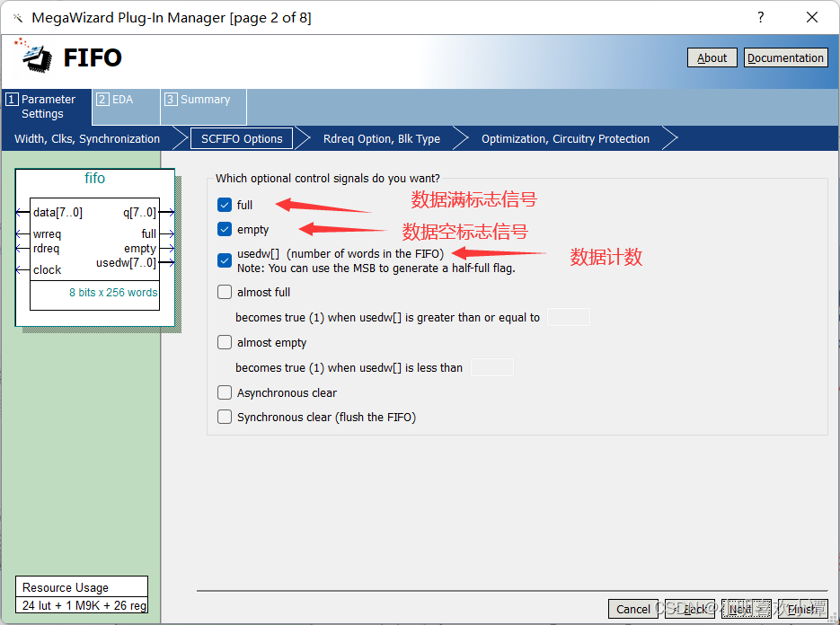
Task: Open context help via the question mark icon
Action: [759, 16]
